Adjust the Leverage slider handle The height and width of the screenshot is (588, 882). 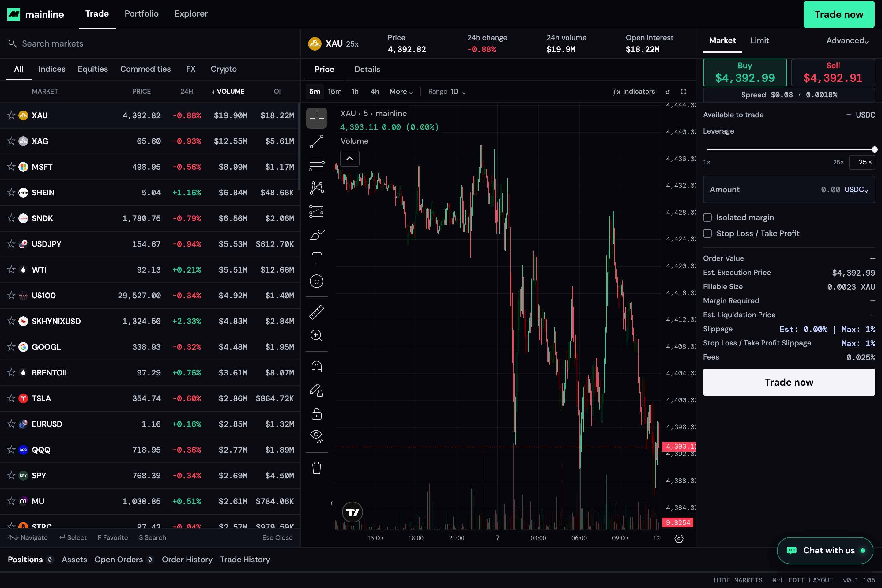(x=875, y=149)
